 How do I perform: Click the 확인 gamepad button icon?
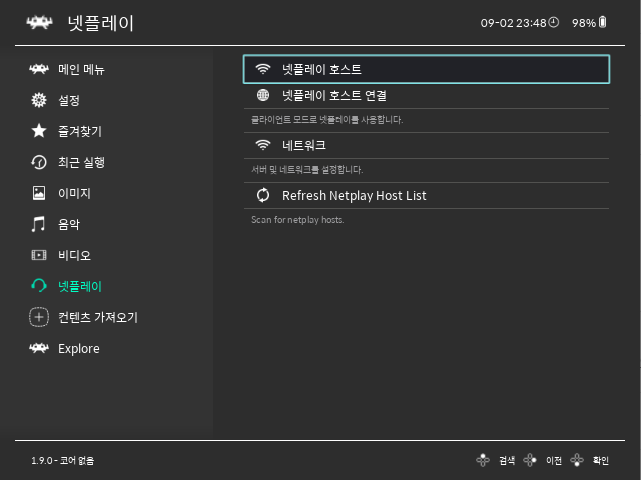(x=577, y=460)
